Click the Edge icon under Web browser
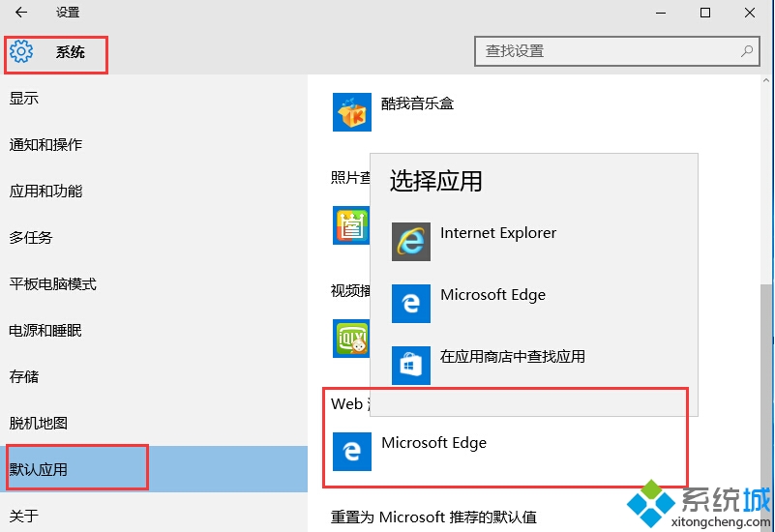The width and height of the screenshot is (775, 532). tap(352, 452)
